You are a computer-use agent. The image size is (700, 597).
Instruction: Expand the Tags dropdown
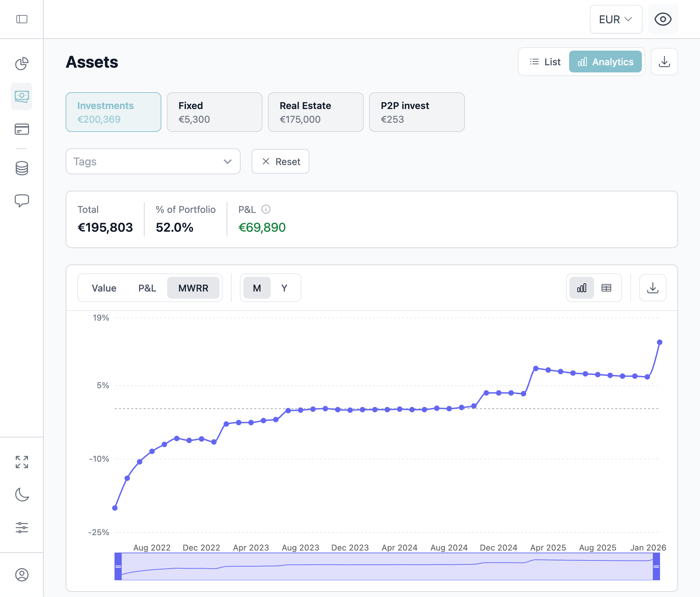(x=153, y=162)
